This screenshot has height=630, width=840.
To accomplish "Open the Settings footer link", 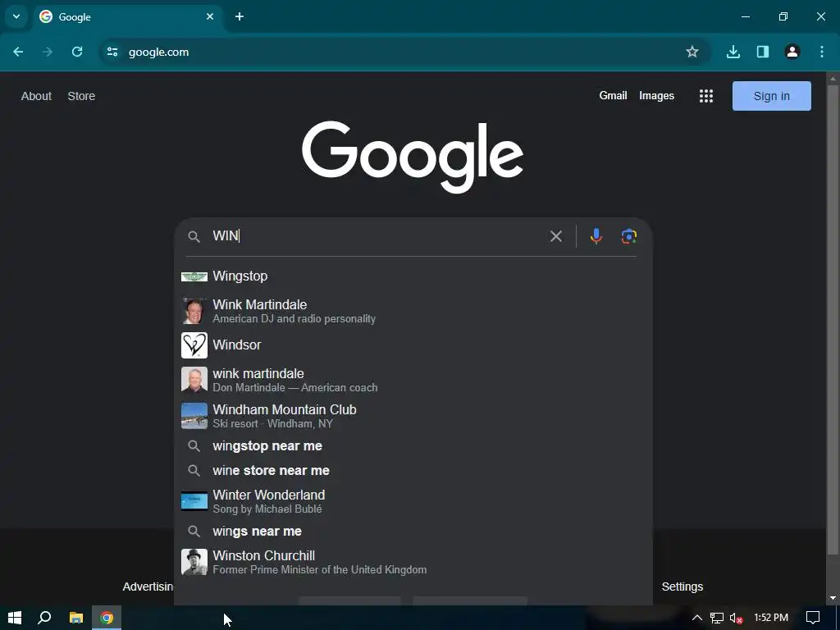I will (682, 587).
